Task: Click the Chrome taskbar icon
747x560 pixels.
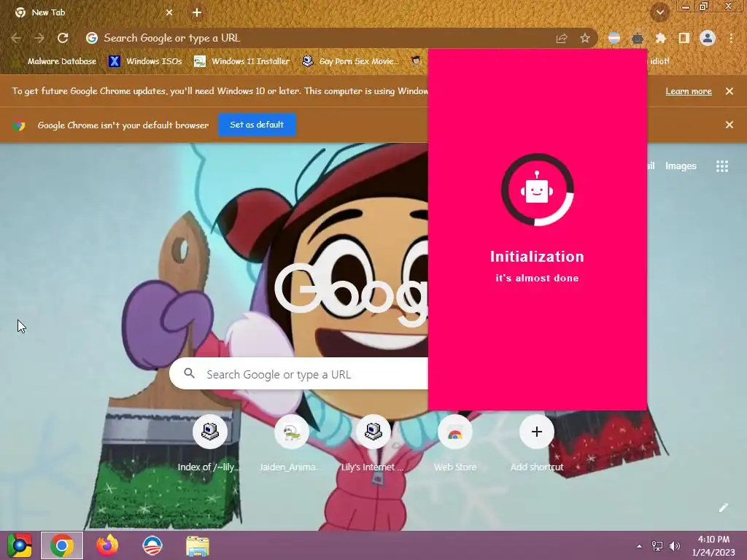Action: (62, 545)
